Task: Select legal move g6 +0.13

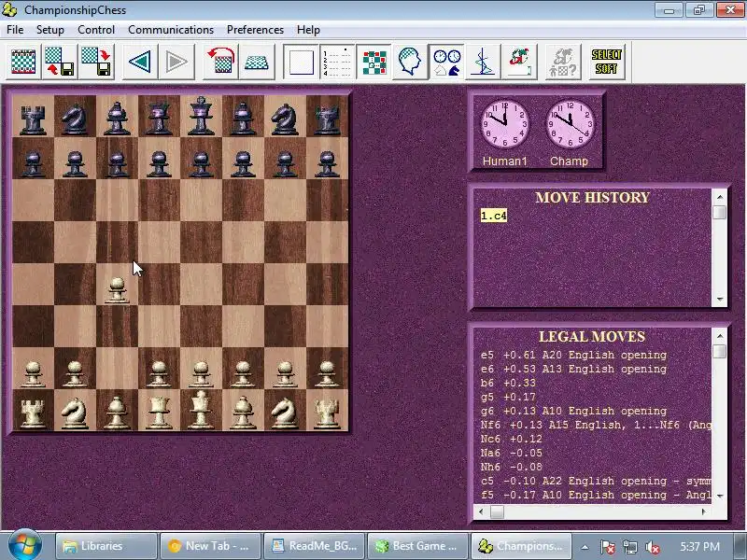Action: pyautogui.click(x=573, y=411)
